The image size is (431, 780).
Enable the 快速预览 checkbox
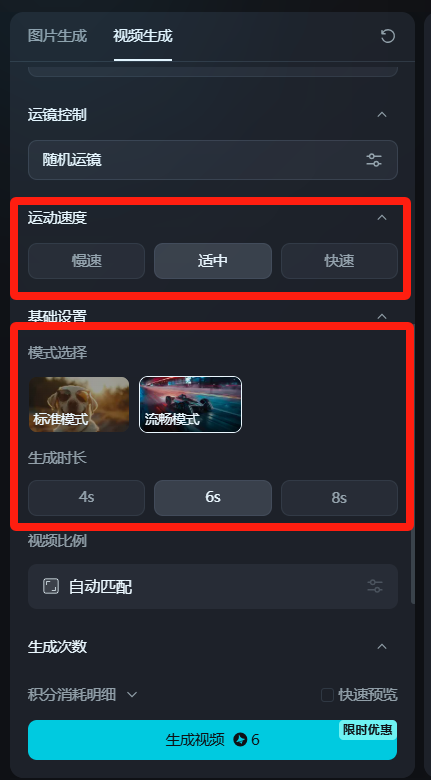pyautogui.click(x=327, y=695)
